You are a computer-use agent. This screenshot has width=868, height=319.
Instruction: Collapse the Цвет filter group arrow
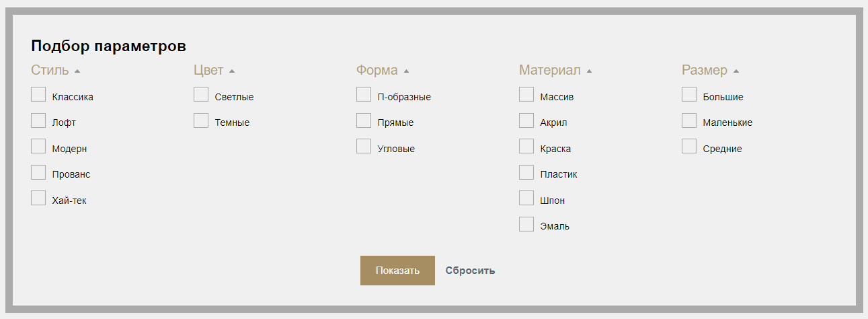(232, 71)
